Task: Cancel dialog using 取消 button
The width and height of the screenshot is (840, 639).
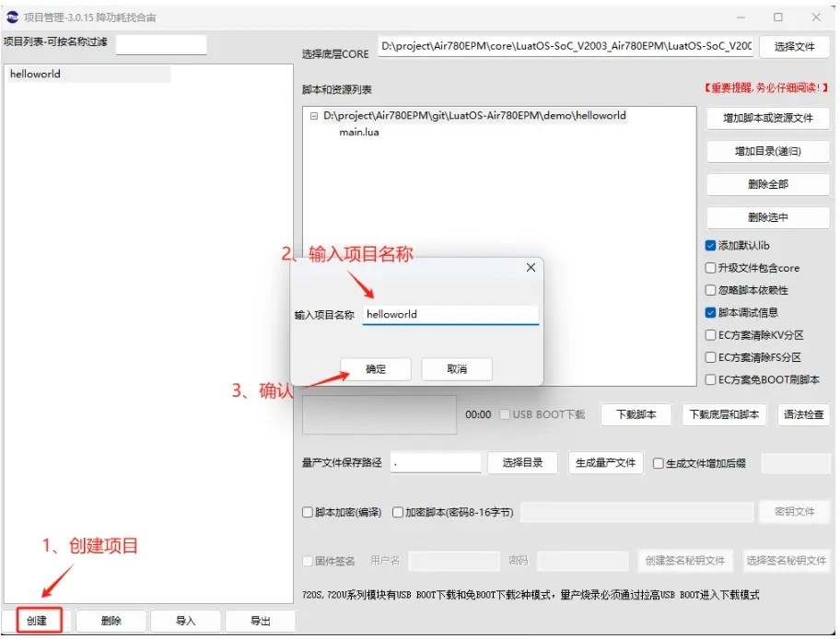Action: [x=457, y=369]
